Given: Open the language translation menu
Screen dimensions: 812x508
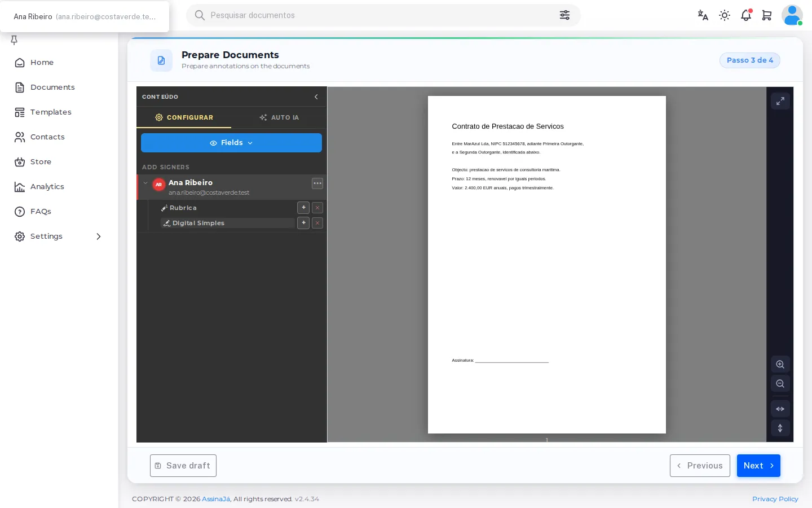Looking at the screenshot, I should click(x=703, y=15).
